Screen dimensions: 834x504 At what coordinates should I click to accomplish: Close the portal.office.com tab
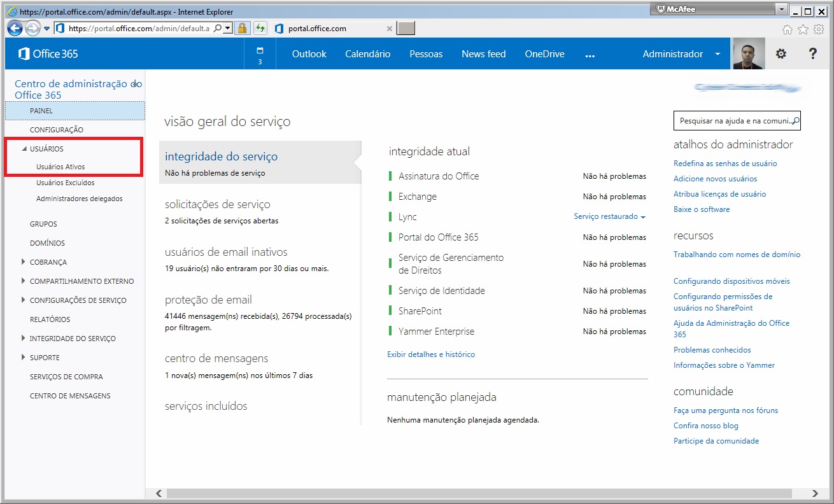pos(390,29)
